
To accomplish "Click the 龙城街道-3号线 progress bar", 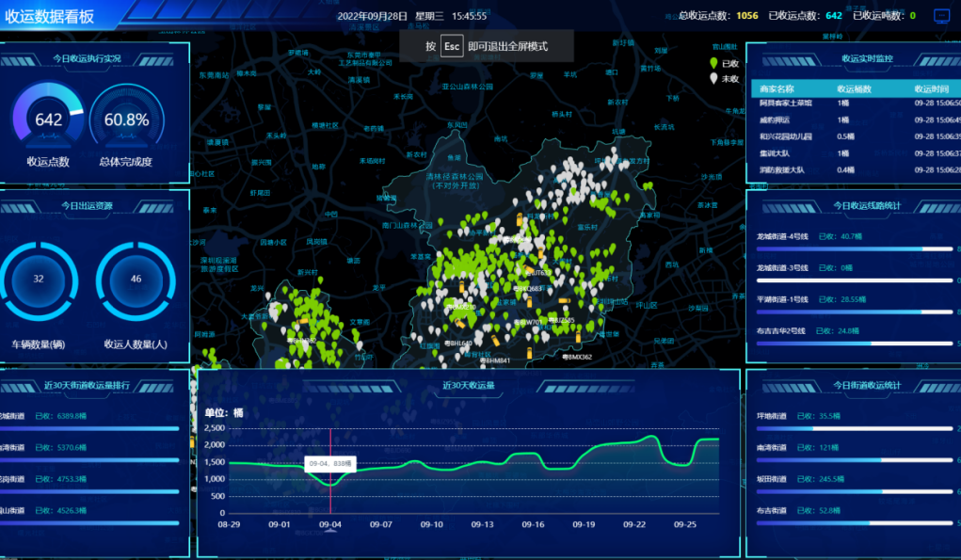I will (855, 280).
